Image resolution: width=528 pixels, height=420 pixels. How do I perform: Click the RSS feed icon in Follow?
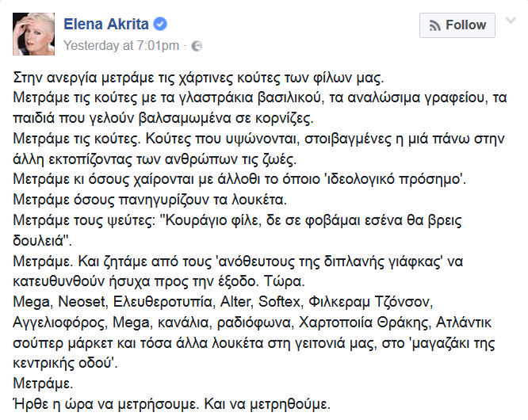(x=435, y=25)
